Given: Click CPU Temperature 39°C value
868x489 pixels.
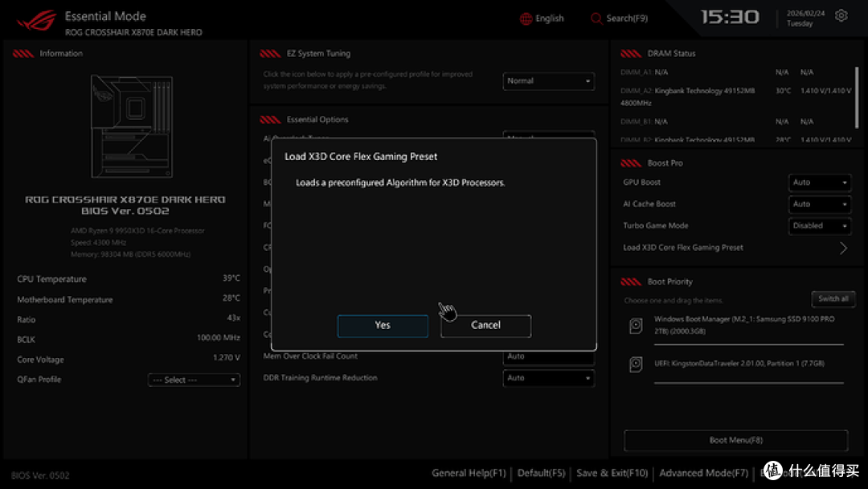Looking at the screenshot, I should click(x=231, y=278).
